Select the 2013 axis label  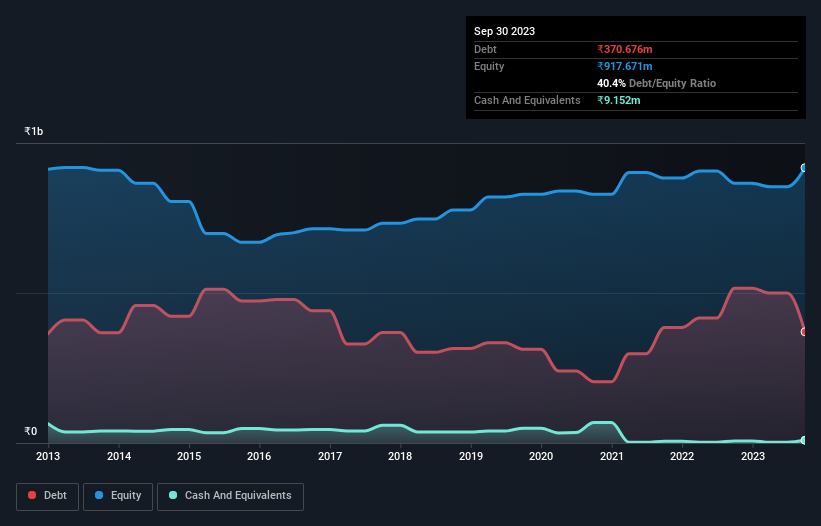(48, 456)
